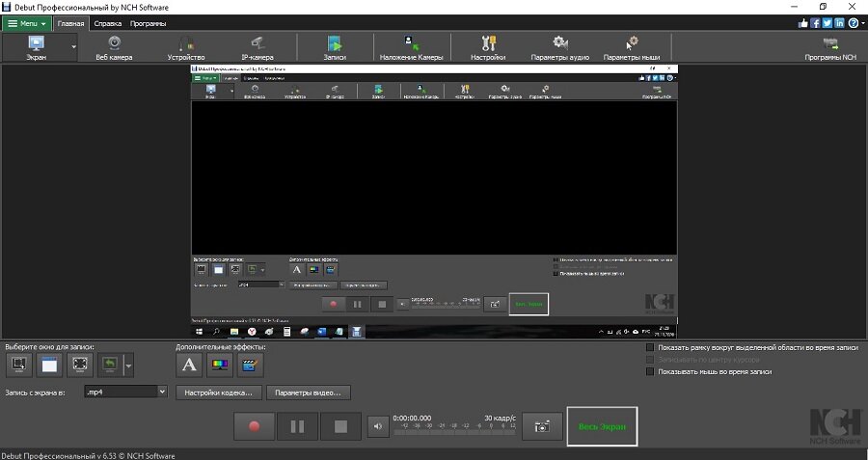Pick the full-screen selection recording icon
Image resolution: width=868 pixels, height=460 pixels.
(x=80, y=365)
